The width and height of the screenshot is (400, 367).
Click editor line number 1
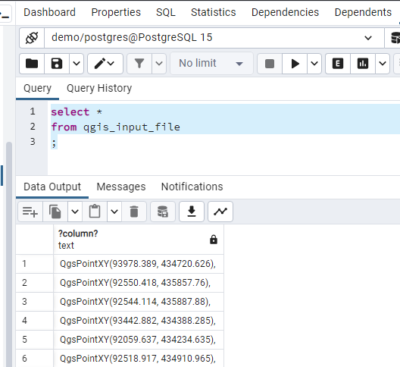click(x=32, y=111)
